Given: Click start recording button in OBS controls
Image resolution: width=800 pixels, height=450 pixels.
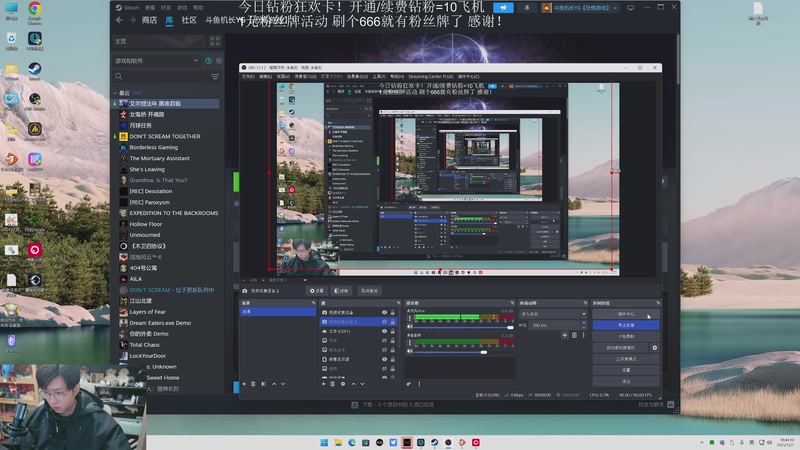Looking at the screenshot, I should click(626, 336).
